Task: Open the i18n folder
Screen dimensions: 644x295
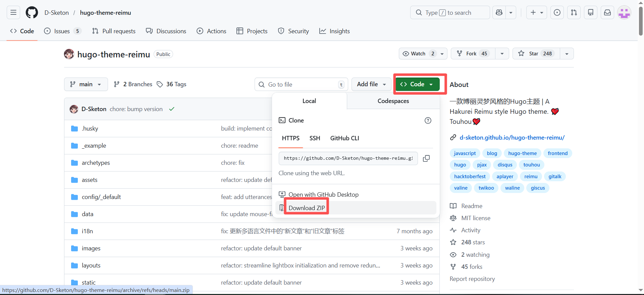Action: pos(87,231)
